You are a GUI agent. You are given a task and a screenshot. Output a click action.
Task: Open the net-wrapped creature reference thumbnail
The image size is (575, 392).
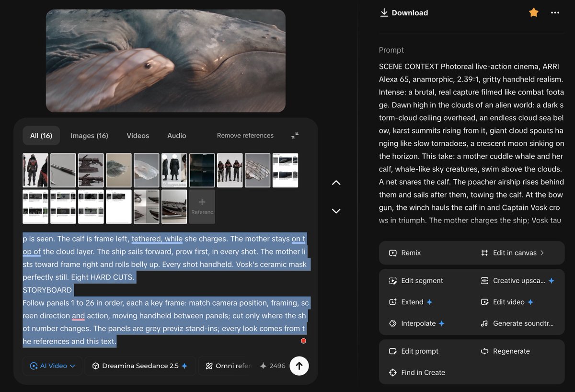[x=258, y=170]
